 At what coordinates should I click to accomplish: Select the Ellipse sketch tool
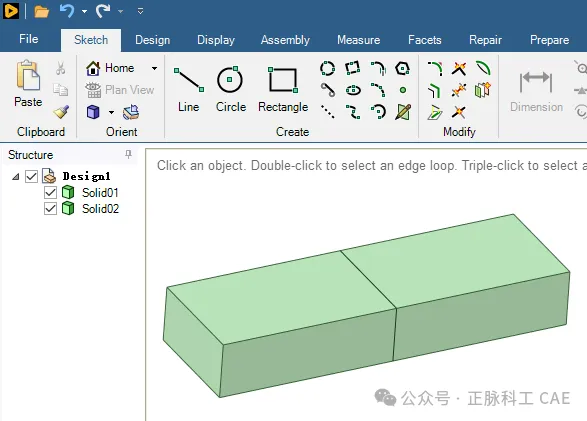pyautogui.click(x=353, y=90)
